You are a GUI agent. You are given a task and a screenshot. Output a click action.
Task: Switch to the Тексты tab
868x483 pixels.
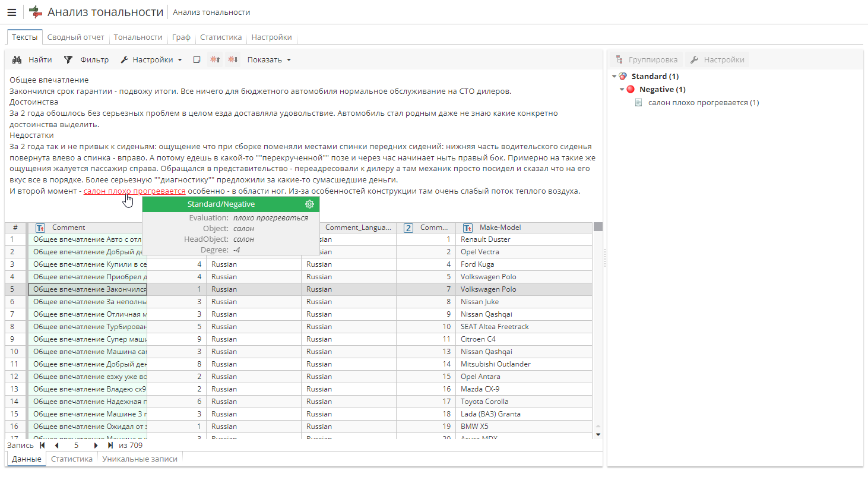click(x=24, y=37)
